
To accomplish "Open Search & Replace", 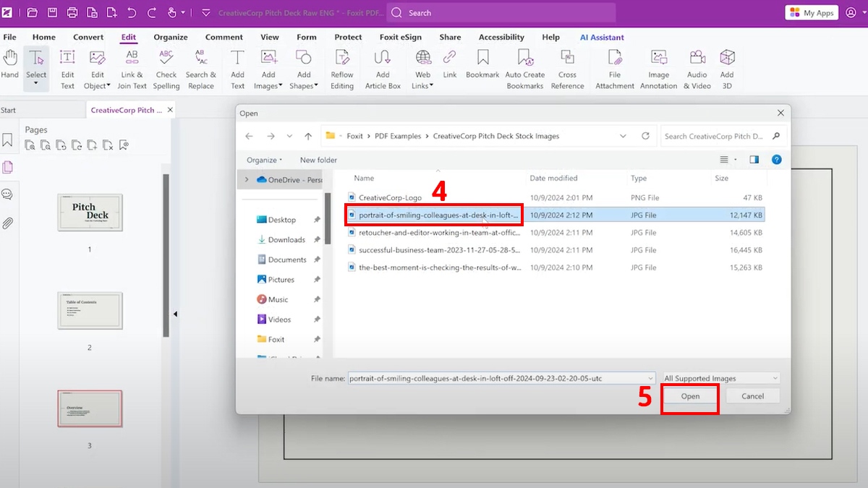I will [201, 70].
